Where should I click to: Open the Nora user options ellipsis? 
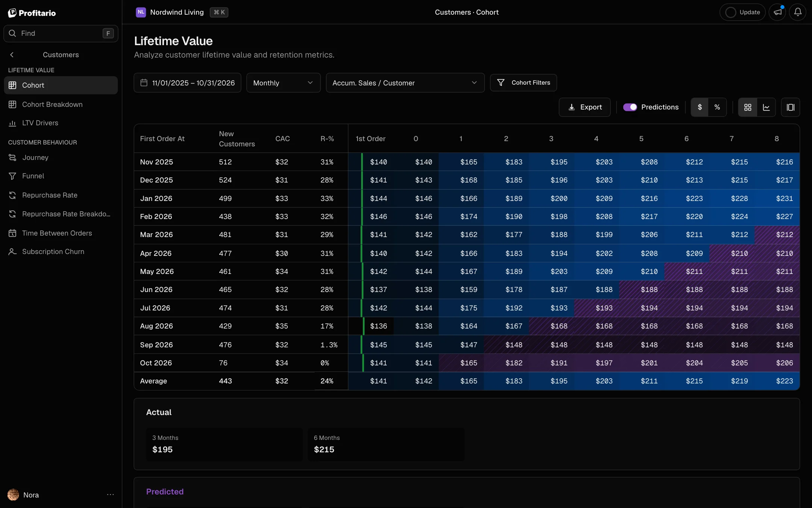110,495
